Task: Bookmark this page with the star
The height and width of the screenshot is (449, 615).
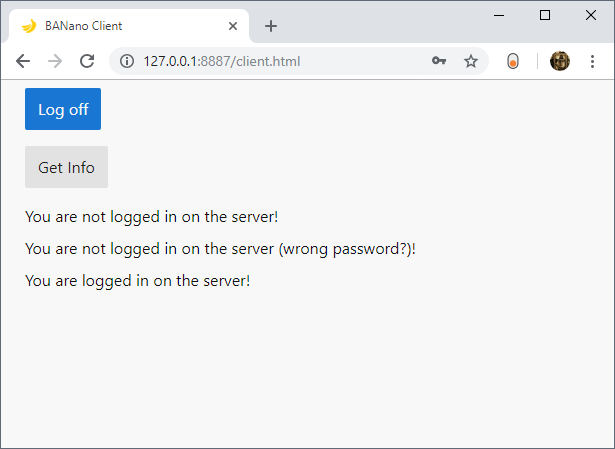Action: point(471,61)
